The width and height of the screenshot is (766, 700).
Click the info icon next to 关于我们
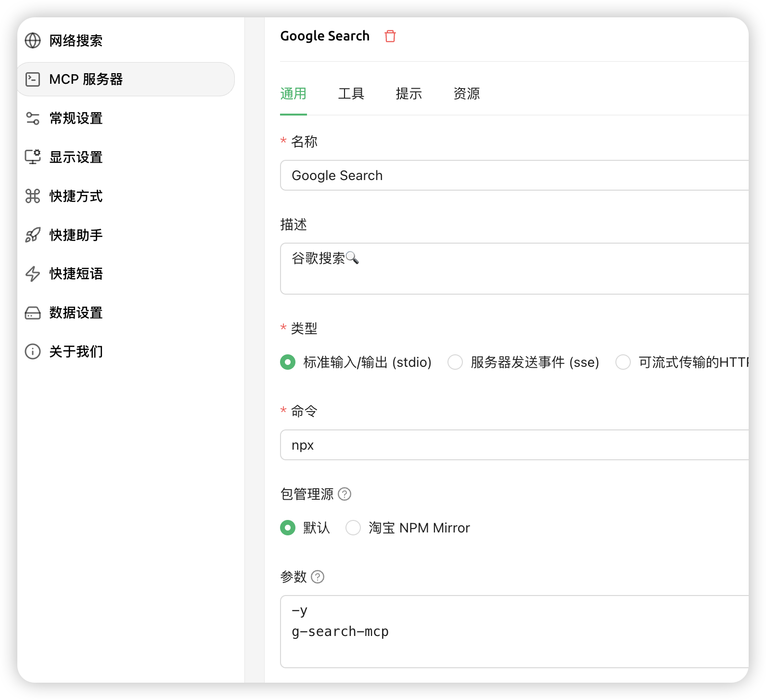[x=33, y=351]
